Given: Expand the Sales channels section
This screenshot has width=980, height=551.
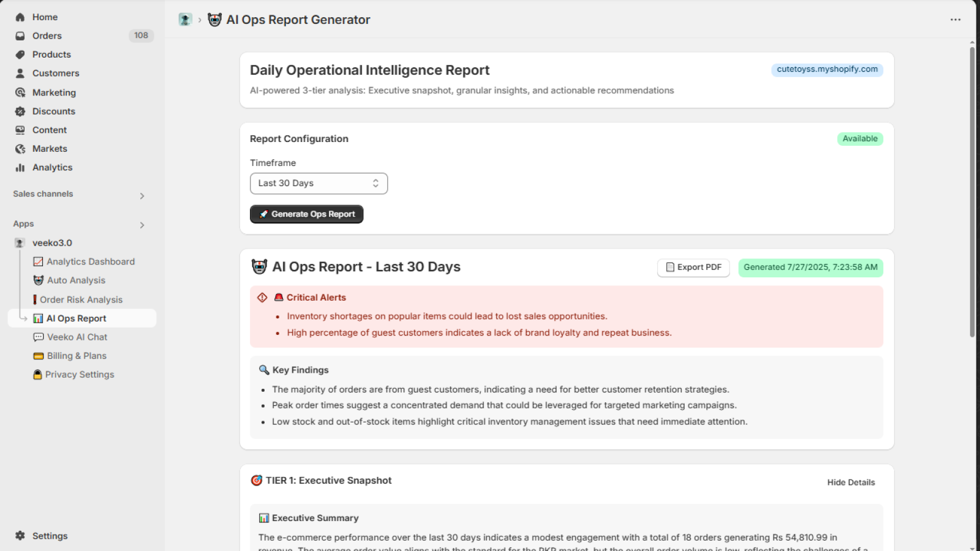Looking at the screenshot, I should pos(142,195).
